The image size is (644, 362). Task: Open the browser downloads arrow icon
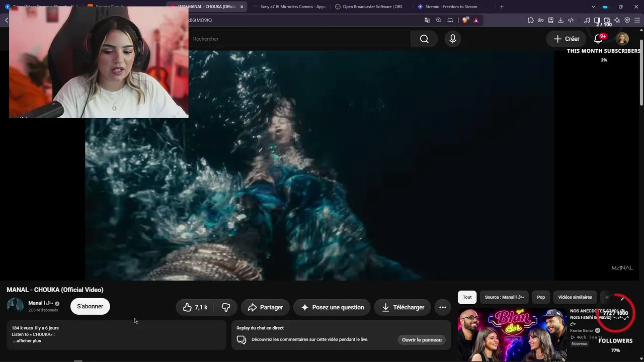point(561,20)
